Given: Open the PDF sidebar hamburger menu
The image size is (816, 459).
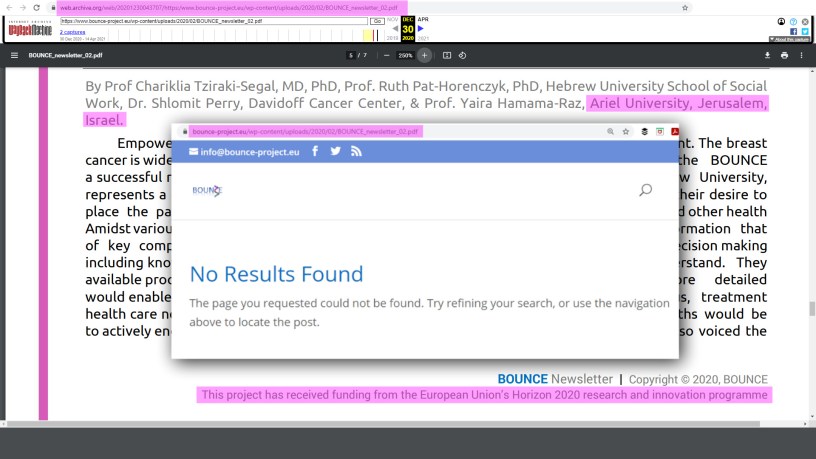Looking at the screenshot, I should coord(14,54).
